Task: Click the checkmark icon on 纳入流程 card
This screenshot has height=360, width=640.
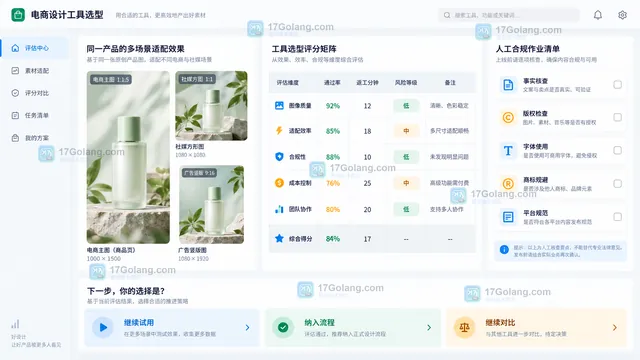Action: point(283,327)
